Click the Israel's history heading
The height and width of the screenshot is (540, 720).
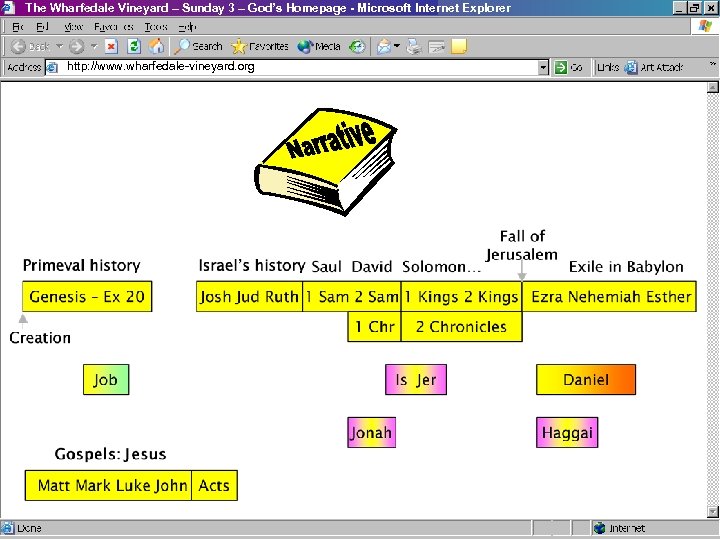coord(252,265)
